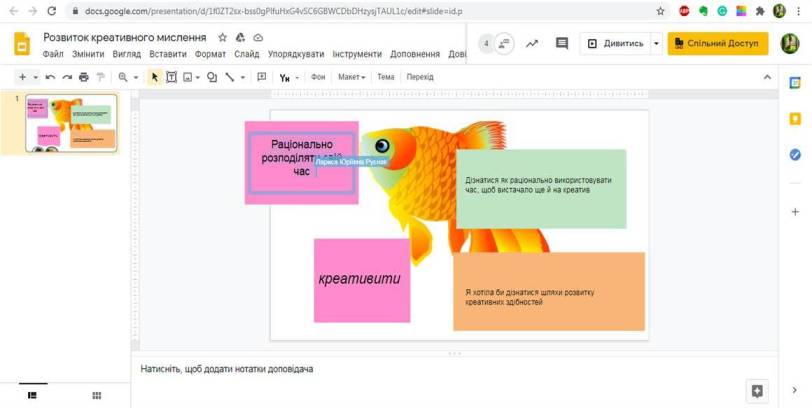Expand the Дивитись presentation options arrow
The height and width of the screenshot is (408, 812).
click(x=656, y=44)
